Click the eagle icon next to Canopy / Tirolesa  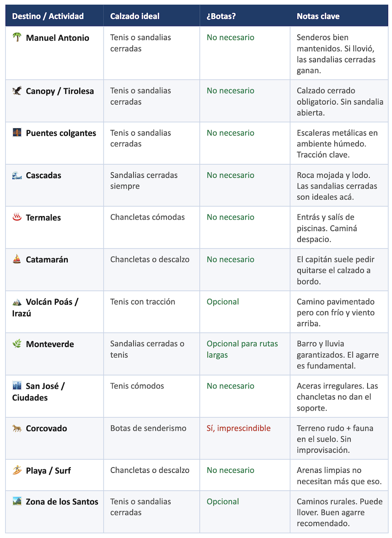click(17, 91)
